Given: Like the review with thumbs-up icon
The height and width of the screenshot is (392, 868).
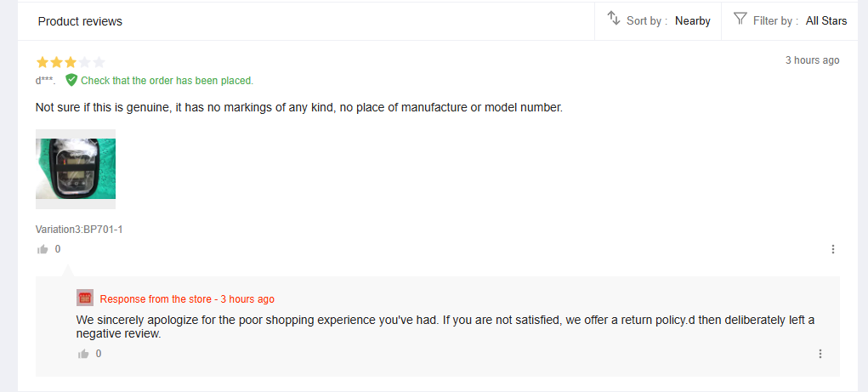Looking at the screenshot, I should tap(43, 249).
